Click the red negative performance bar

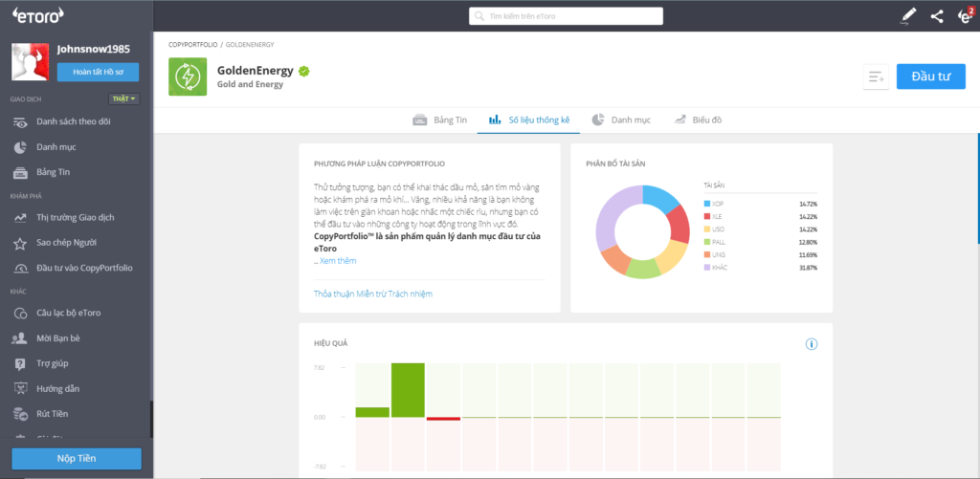tap(444, 419)
